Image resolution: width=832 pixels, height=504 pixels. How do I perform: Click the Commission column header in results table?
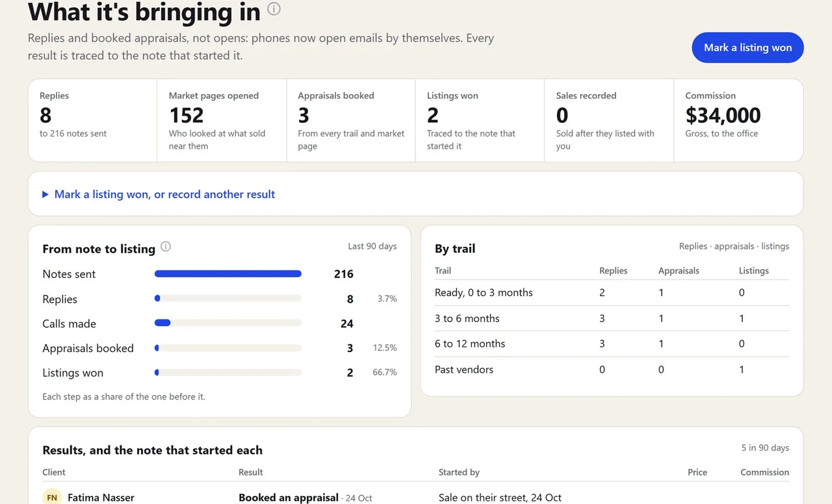(764, 472)
